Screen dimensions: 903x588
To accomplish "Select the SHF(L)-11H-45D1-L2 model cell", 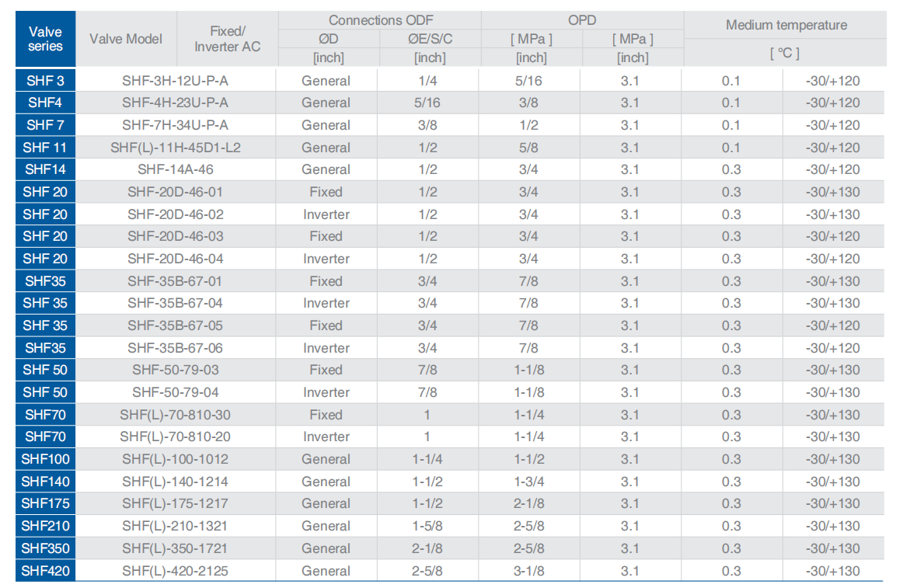I will (175, 148).
